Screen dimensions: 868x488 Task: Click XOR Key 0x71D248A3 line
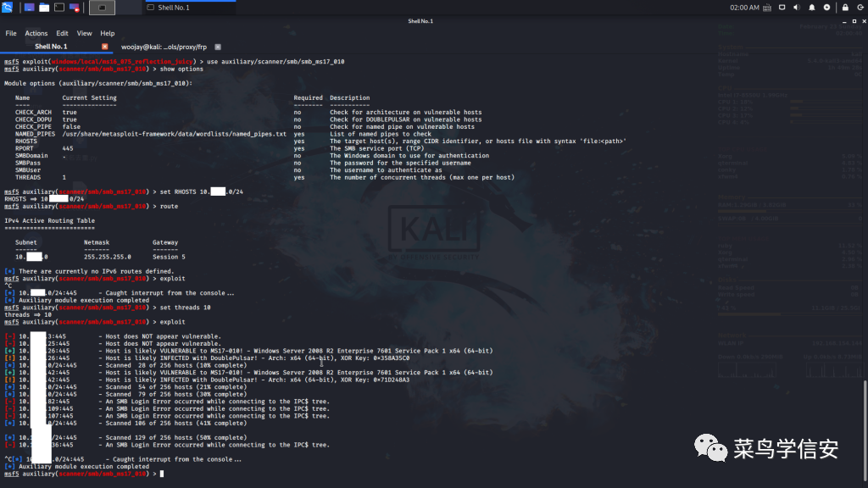(x=207, y=380)
